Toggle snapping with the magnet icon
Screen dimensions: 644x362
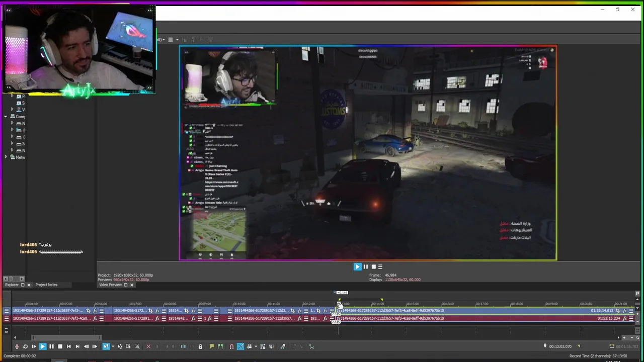pos(231,346)
